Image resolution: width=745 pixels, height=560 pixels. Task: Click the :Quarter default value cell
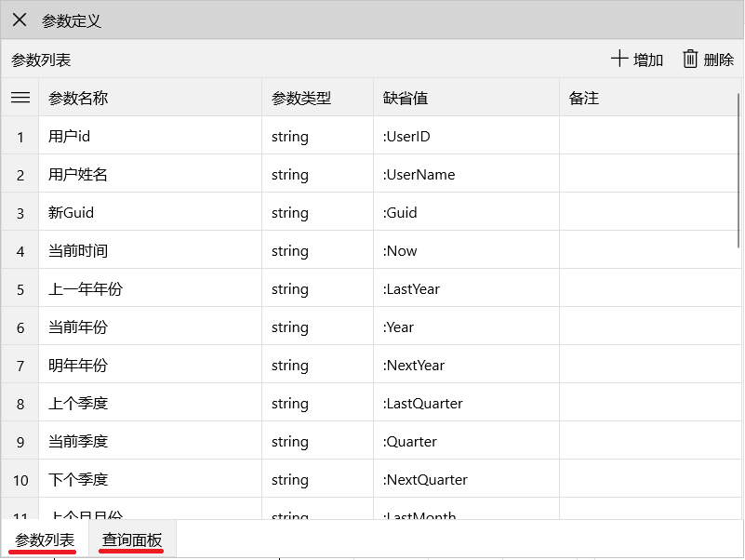(x=466, y=441)
